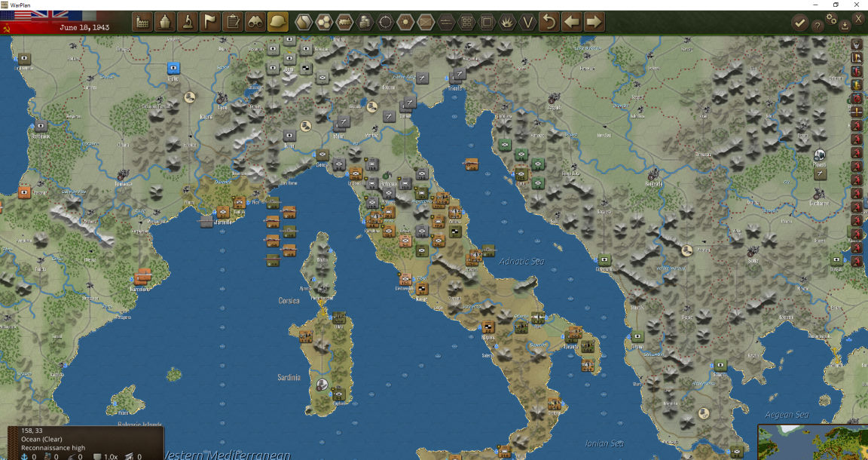Click the X exit game button
Screen dimensions: 868x460
pos(859,18)
